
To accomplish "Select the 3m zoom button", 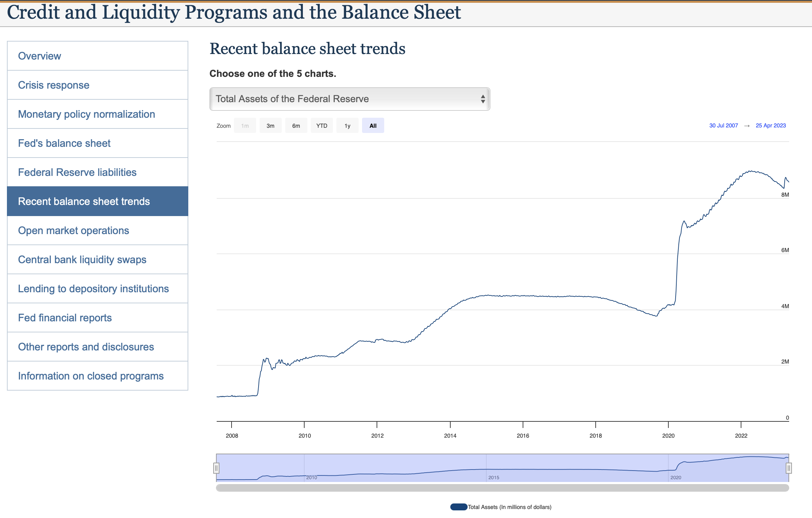I will 270,126.
